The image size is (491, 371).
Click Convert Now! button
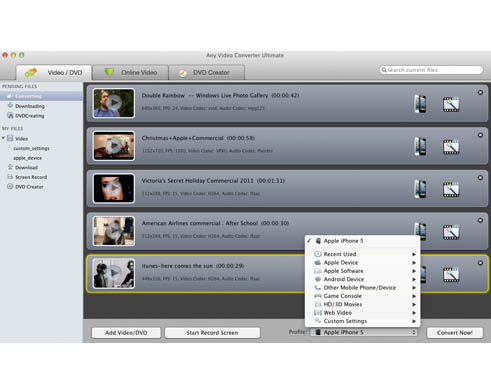[455, 333]
